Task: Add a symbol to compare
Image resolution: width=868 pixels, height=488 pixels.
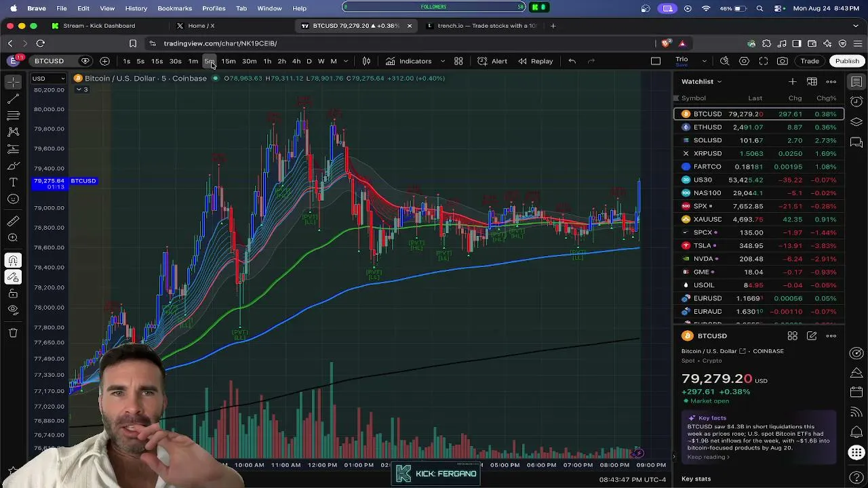Action: [x=104, y=61]
